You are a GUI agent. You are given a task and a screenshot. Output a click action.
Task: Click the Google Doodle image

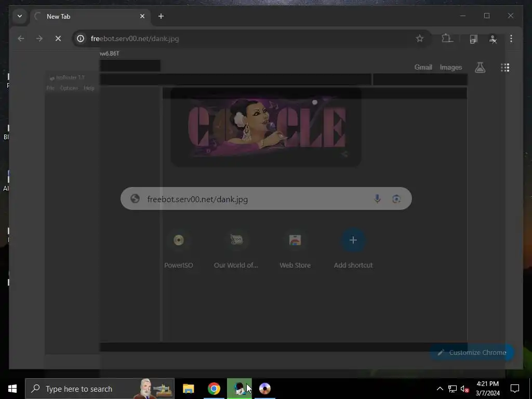tap(267, 127)
